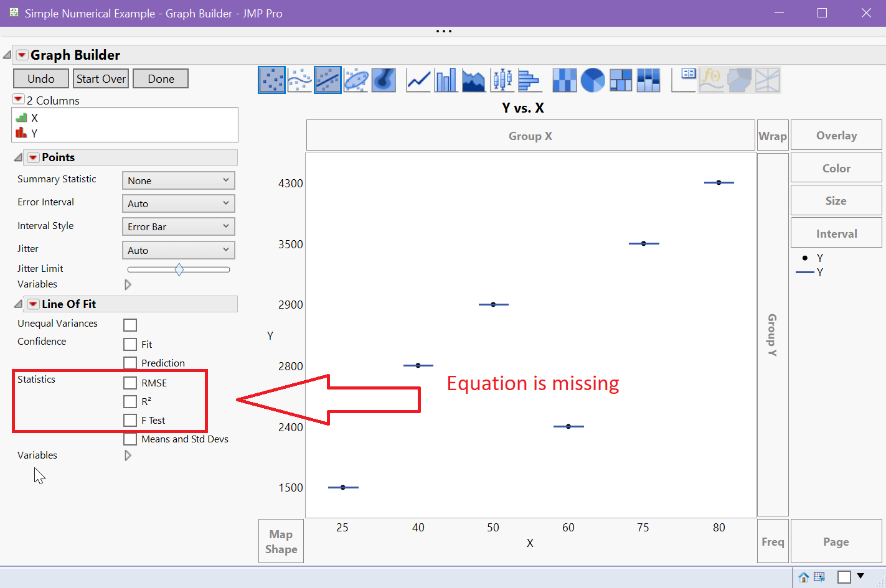Open the Summary Statistic dropdown
This screenshot has height=588, width=886.
179,180
